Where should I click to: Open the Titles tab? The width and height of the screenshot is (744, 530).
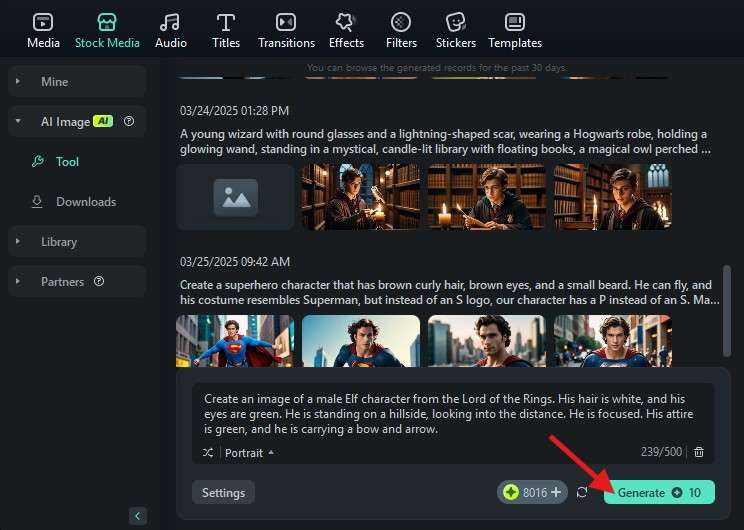click(x=226, y=31)
